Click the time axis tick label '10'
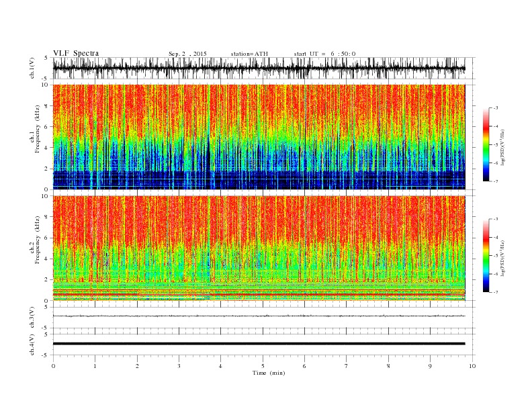This screenshot has height=411, width=532. (472, 366)
